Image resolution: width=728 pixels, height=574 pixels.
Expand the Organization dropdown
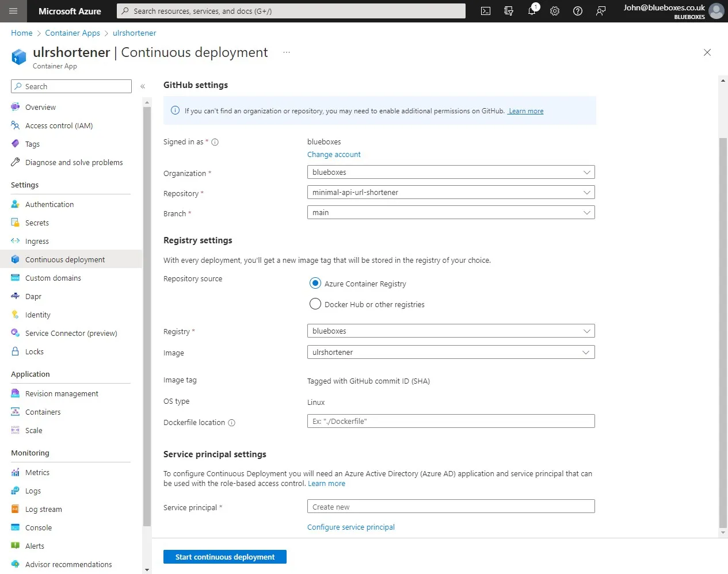(451, 172)
